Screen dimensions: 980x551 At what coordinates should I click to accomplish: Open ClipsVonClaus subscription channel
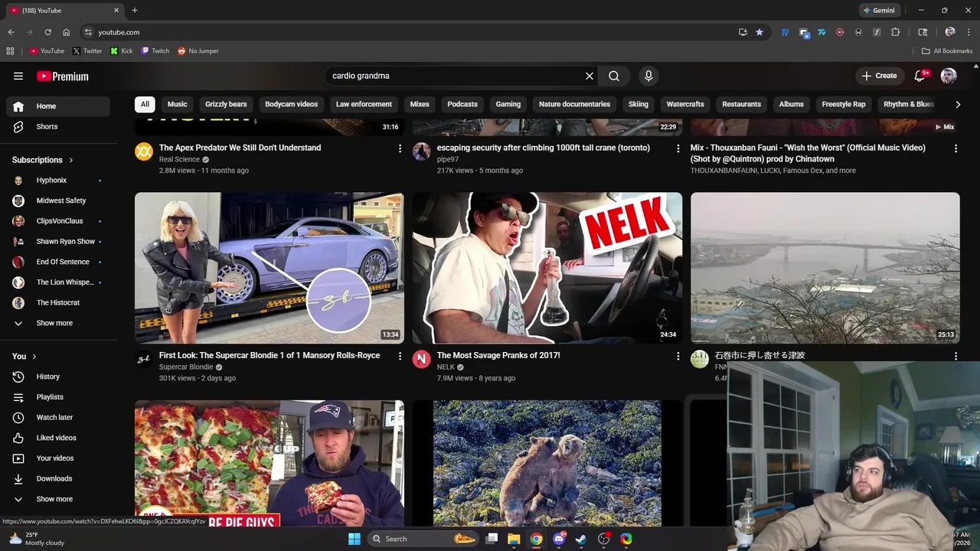[x=58, y=221]
